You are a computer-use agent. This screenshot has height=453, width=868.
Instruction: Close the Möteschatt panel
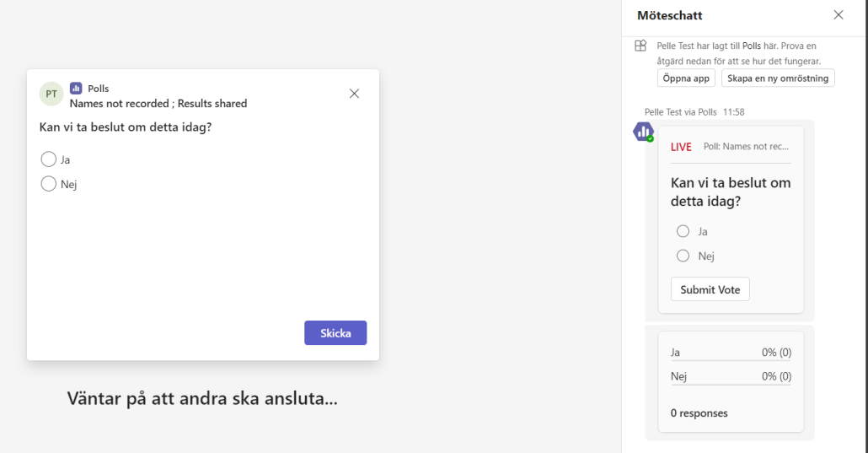(839, 15)
